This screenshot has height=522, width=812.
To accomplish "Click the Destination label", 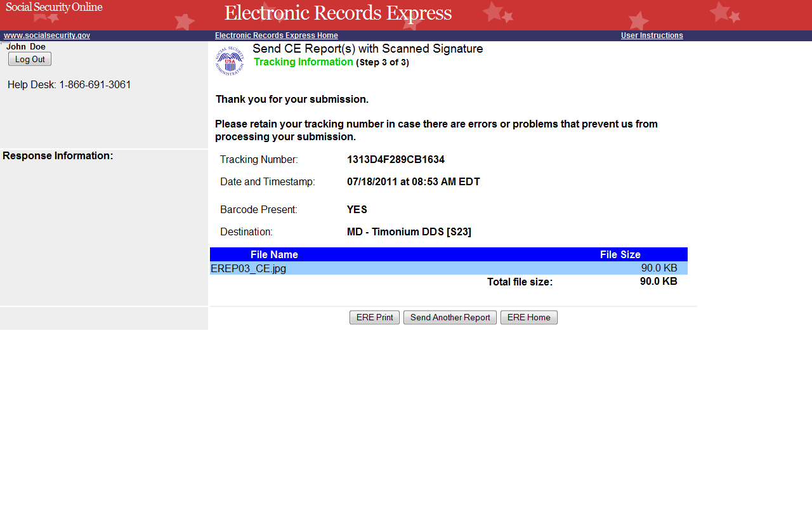I will click(x=246, y=232).
